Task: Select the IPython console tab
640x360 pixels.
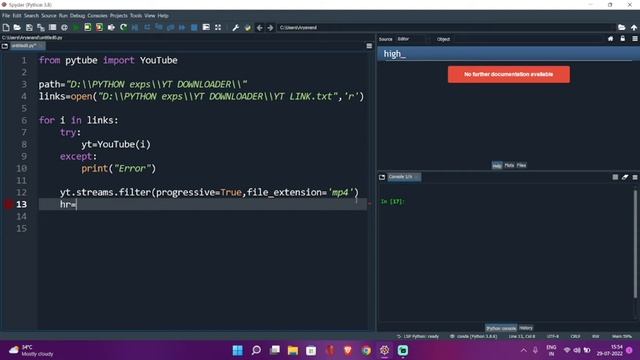Action: (x=501, y=328)
